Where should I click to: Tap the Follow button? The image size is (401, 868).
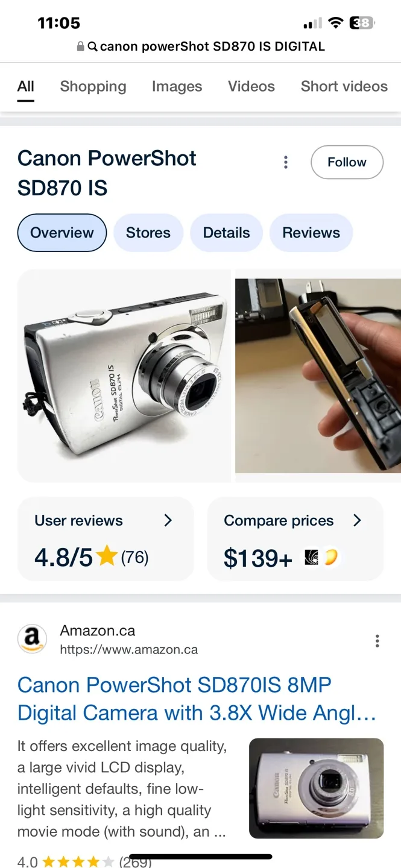[x=347, y=162]
